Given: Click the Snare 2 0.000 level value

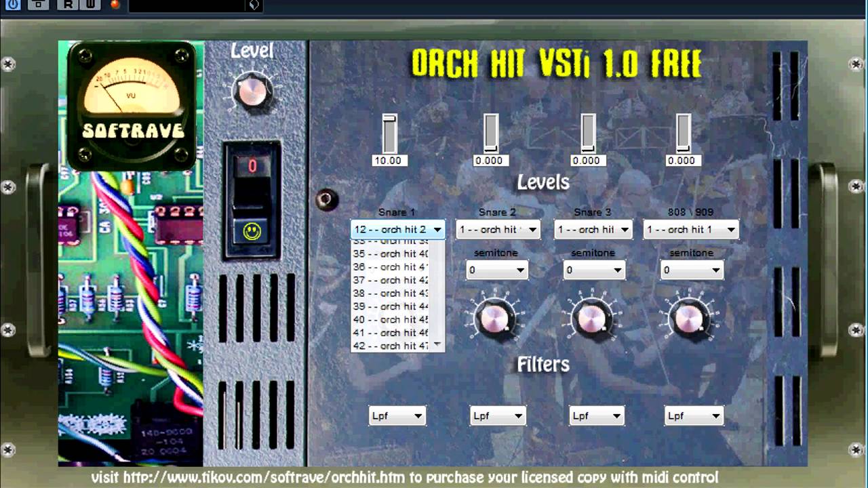Looking at the screenshot, I should (490, 161).
